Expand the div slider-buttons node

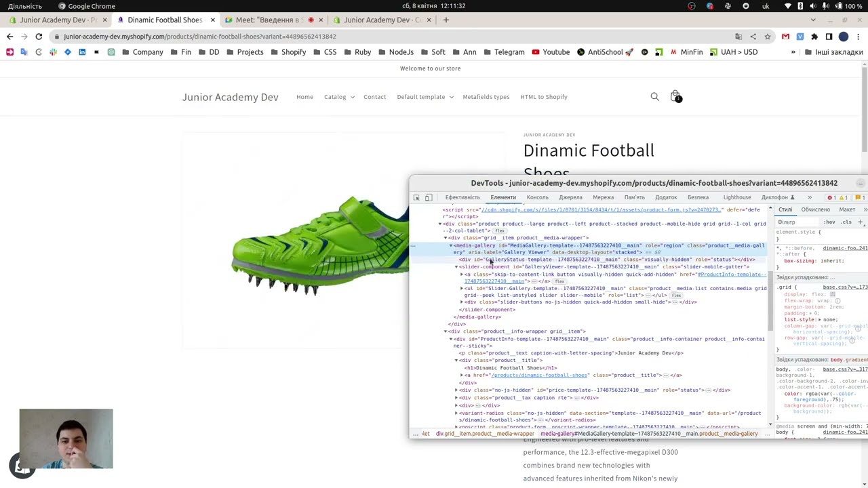pos(462,302)
